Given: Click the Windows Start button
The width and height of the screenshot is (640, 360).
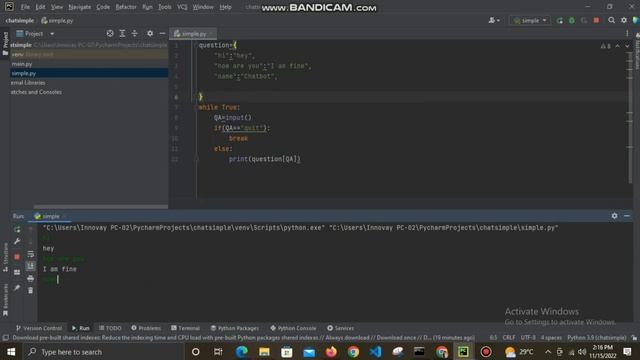Looking at the screenshot, I should 11,351.
